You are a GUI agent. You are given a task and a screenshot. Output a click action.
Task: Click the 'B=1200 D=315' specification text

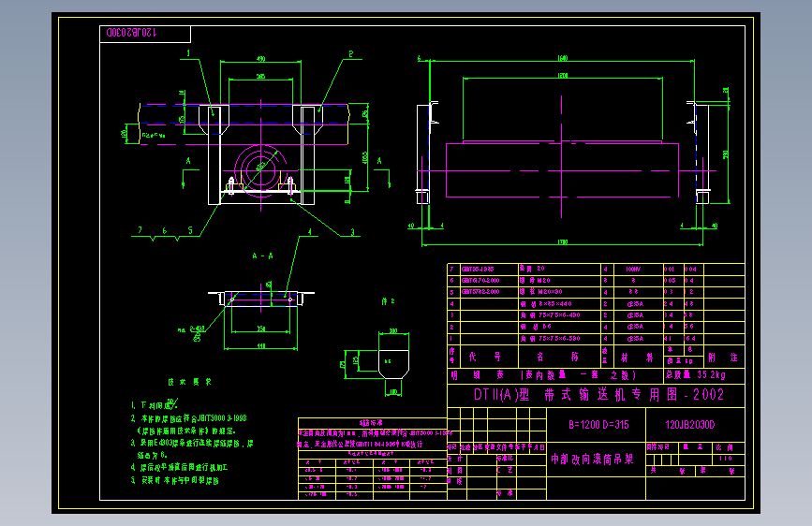point(598,425)
